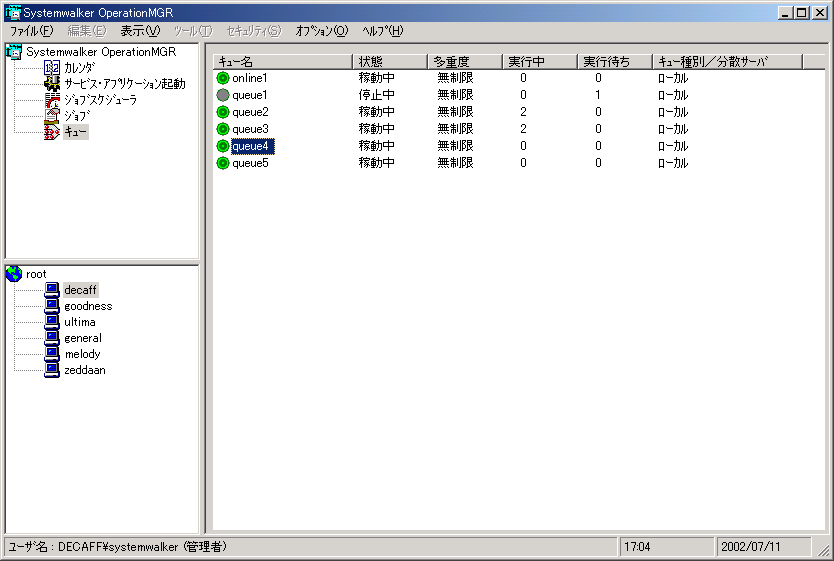
Task: Open the オプション(O) menu
Action: tap(321, 31)
